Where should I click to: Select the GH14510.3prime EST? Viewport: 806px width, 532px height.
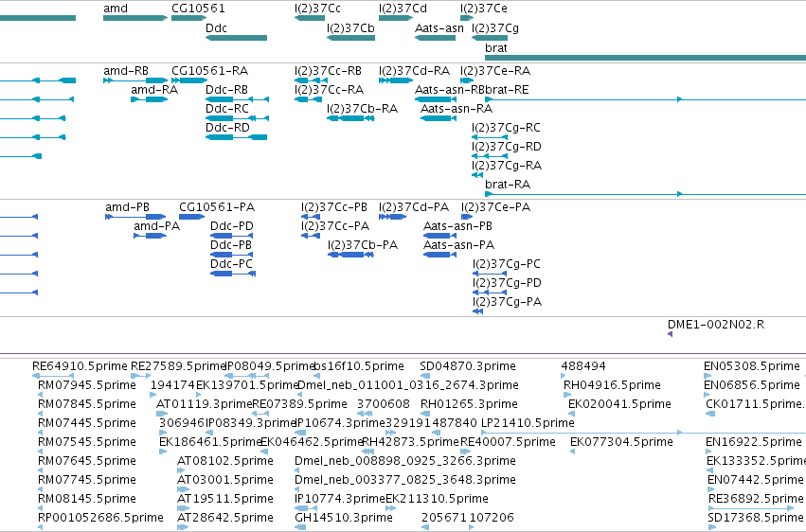[300, 527]
